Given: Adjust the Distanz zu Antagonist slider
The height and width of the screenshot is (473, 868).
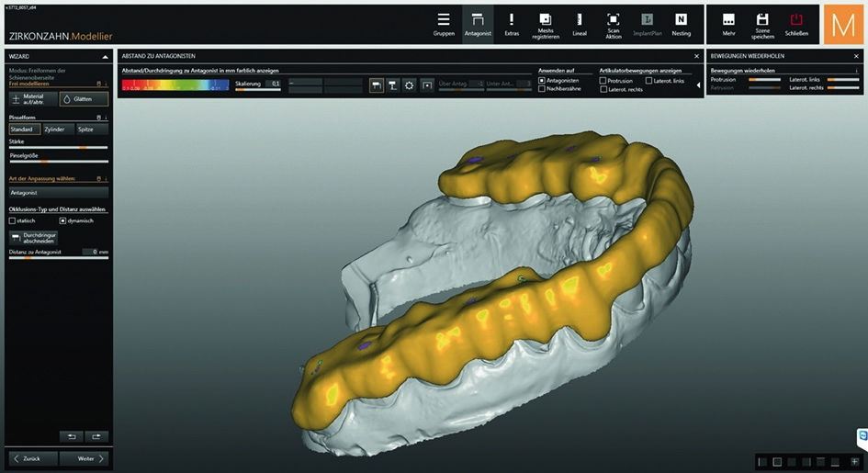Looking at the screenshot, I should tap(59, 258).
